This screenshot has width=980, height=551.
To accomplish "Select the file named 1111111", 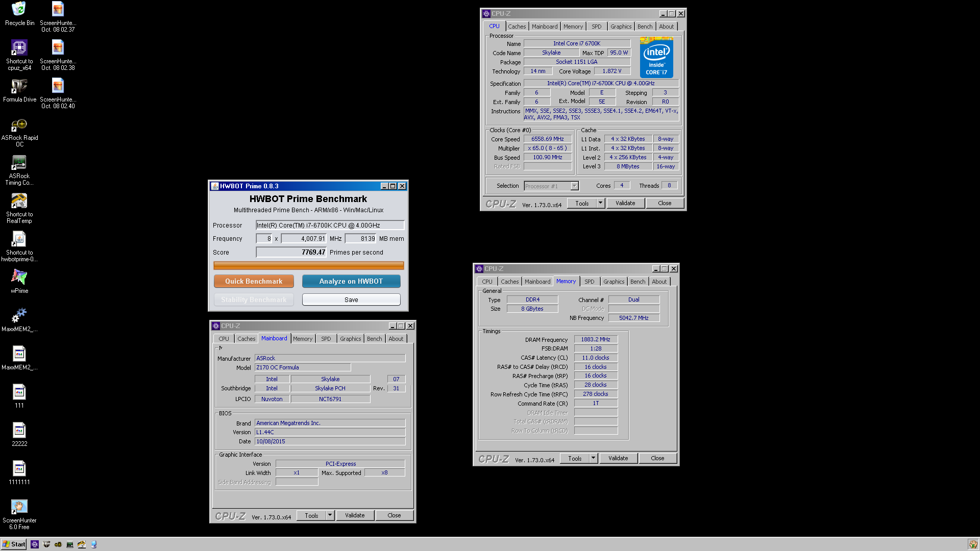I will click(x=19, y=472).
